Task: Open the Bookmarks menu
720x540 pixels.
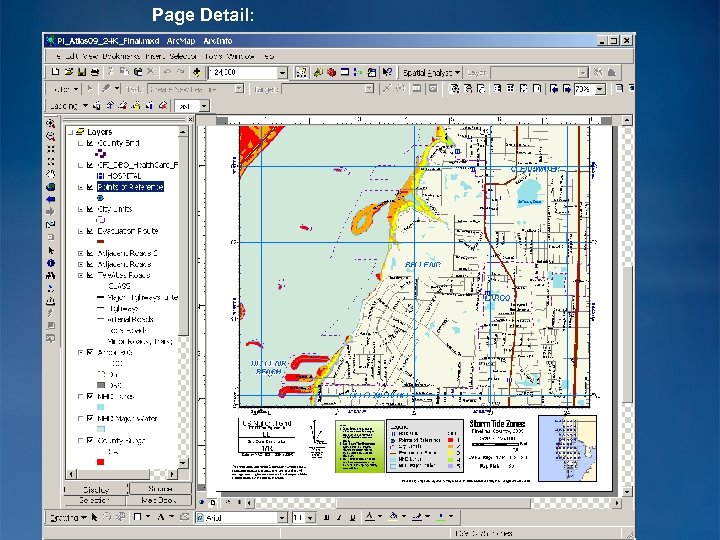Action: pos(121,56)
